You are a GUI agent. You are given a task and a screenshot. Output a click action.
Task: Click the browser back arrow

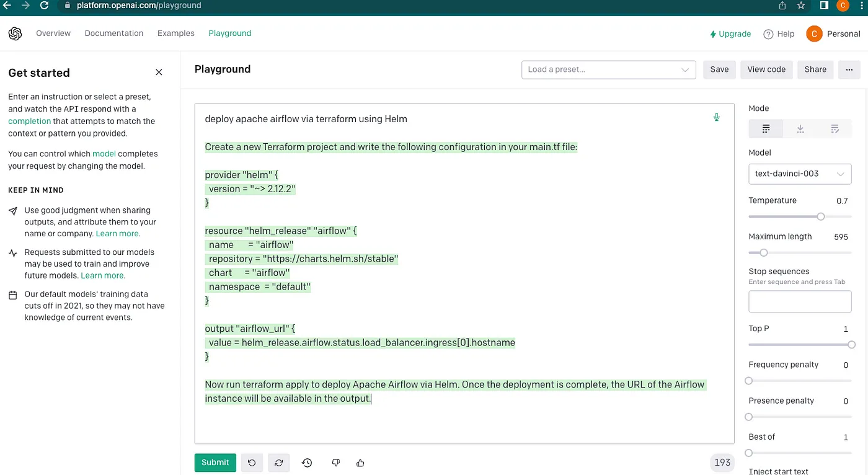pos(7,5)
